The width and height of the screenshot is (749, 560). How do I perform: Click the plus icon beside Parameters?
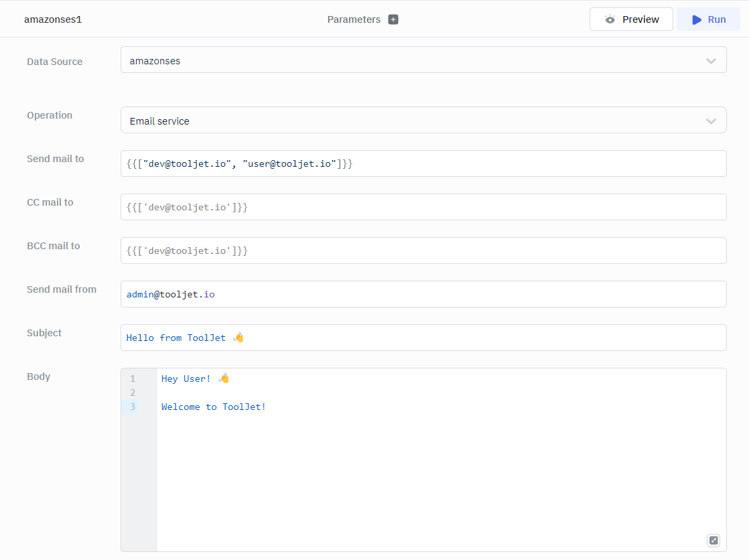tap(393, 19)
